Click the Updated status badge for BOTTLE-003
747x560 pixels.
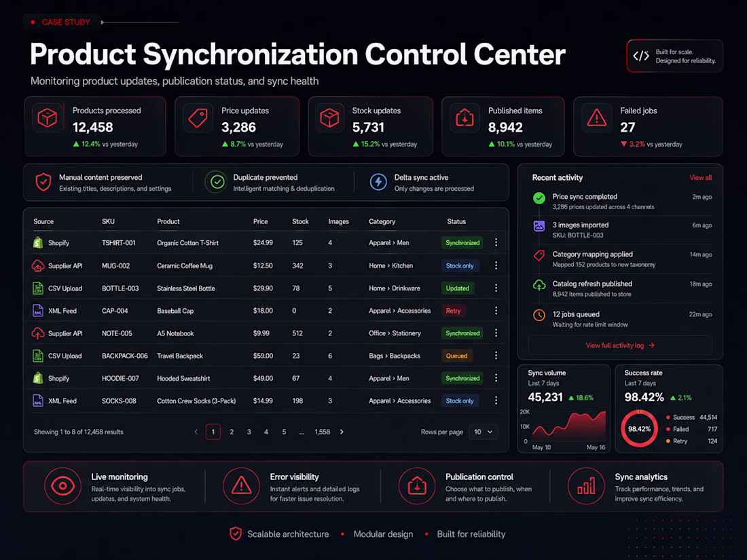[x=457, y=288]
